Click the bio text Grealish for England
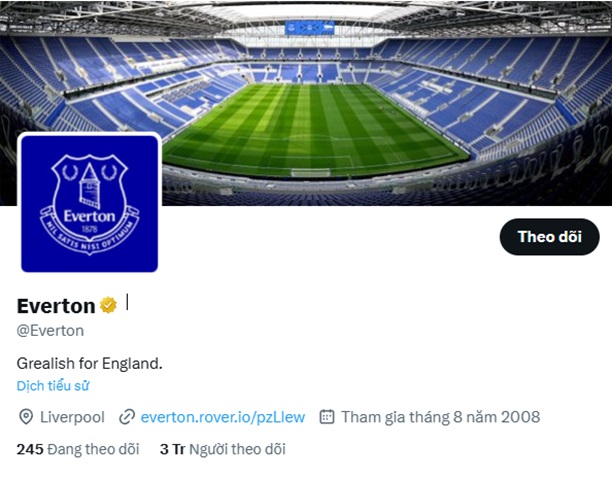Image resolution: width=612 pixels, height=478 pixels. (x=90, y=362)
